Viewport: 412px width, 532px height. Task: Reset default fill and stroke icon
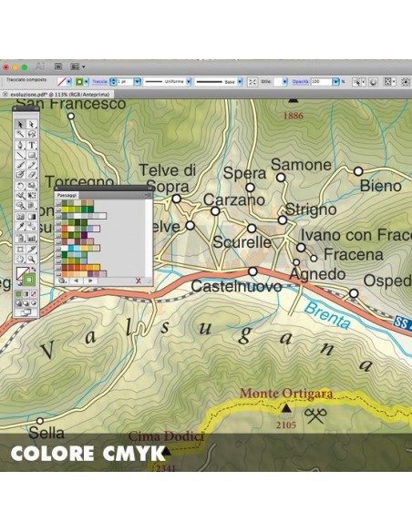[19, 283]
